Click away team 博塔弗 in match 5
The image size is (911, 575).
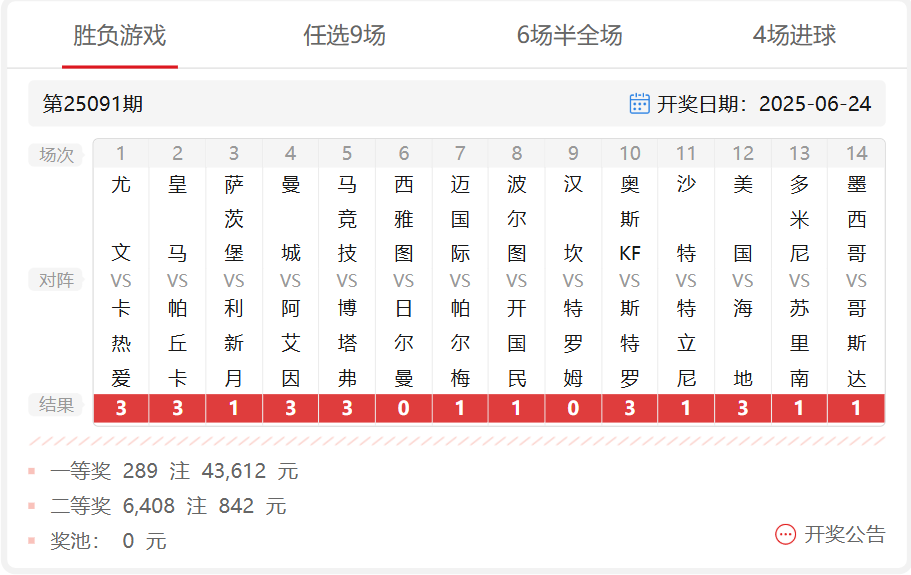[x=347, y=343]
